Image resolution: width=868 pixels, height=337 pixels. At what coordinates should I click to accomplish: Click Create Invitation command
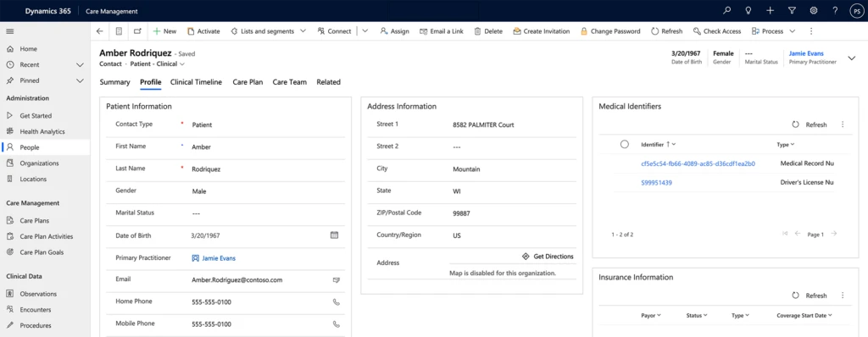[x=541, y=31]
